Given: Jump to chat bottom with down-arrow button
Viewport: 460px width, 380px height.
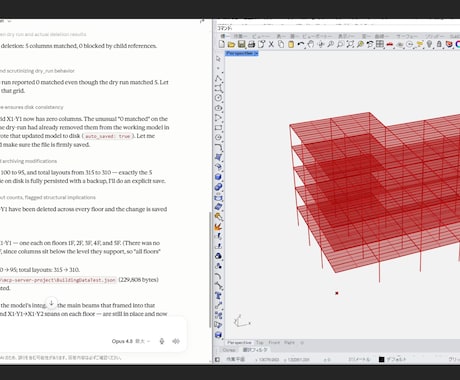Looking at the screenshot, I should 51,303.
